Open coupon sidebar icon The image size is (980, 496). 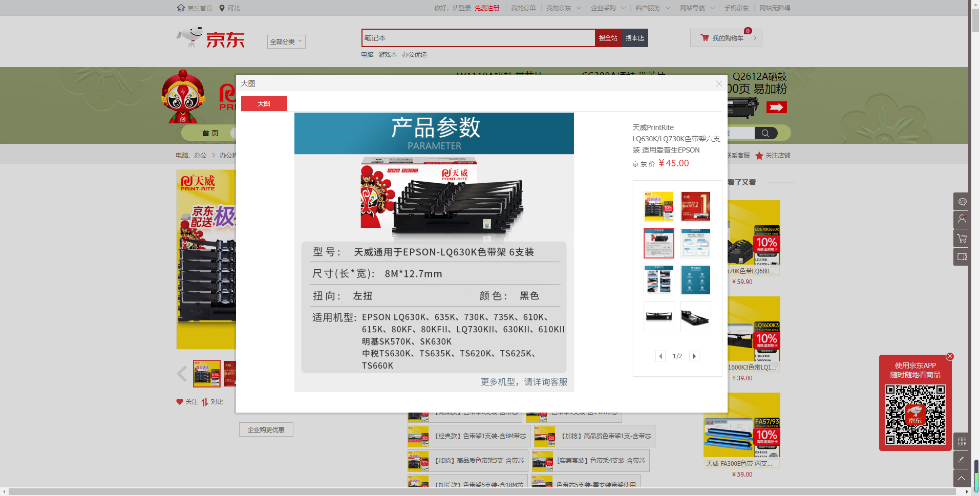tap(962, 256)
